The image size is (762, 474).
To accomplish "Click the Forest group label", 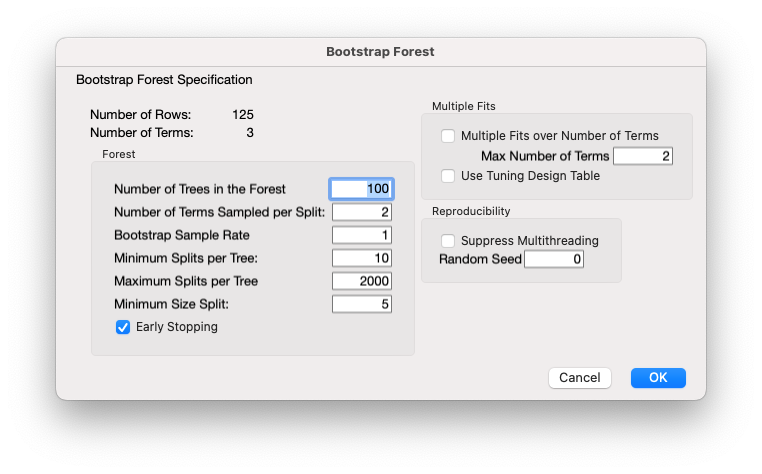I will tap(118, 154).
